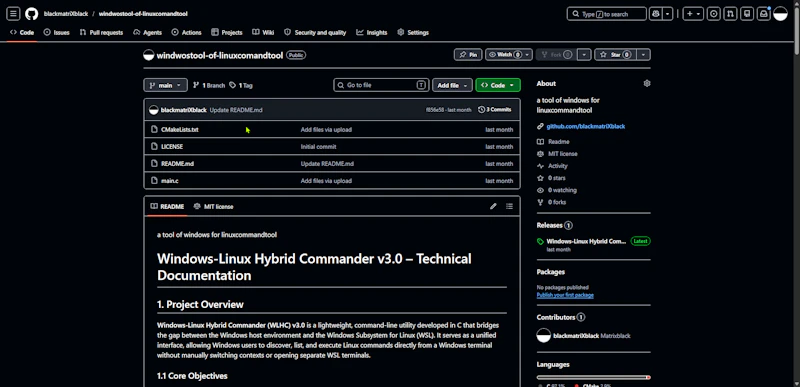This screenshot has width=800, height=387.
Task: Open the green Code dropdown button
Action: (497, 85)
